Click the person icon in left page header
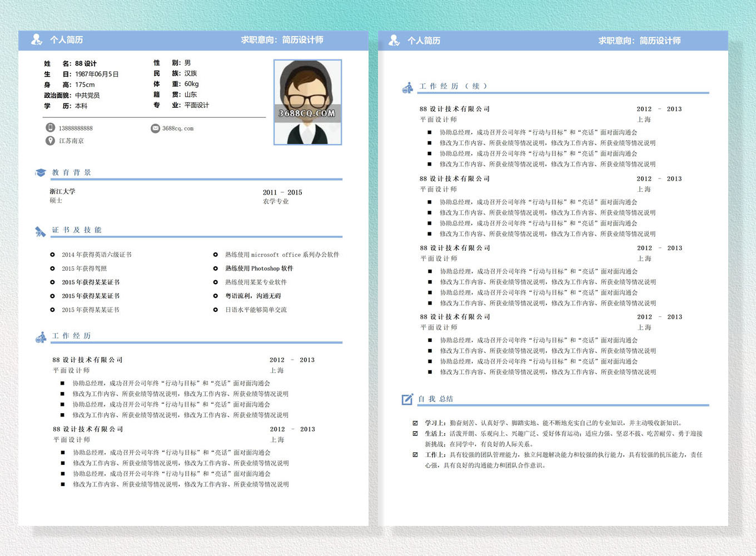This screenshot has height=556, width=756. tap(37, 39)
